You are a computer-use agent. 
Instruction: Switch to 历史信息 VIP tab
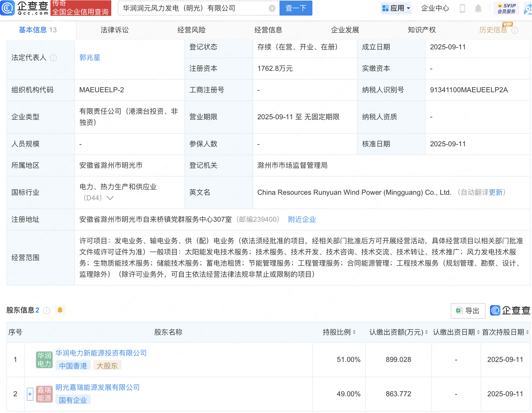493,30
